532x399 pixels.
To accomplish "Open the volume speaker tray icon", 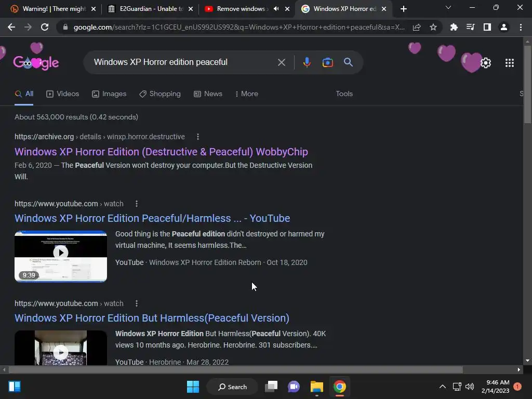I will click(470, 387).
